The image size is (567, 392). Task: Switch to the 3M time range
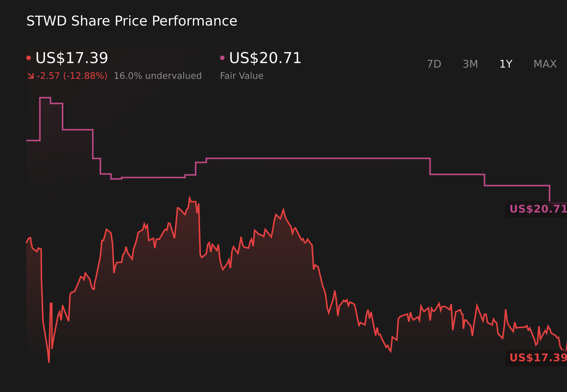click(x=470, y=64)
